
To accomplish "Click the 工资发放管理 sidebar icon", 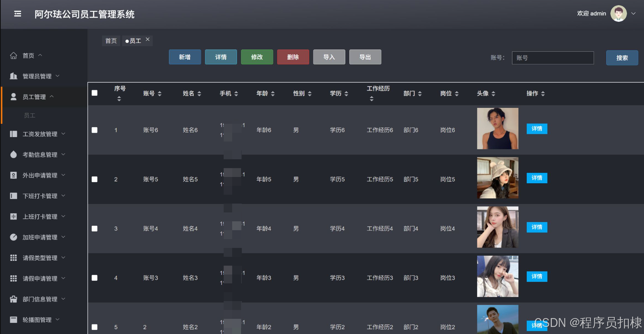I will (x=14, y=134).
